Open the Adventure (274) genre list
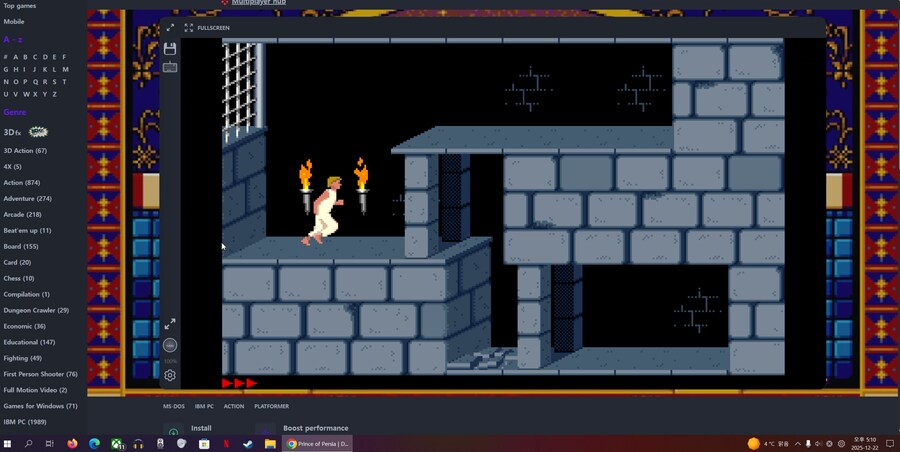Screen dimensions: 900x452 (x=29, y=199)
